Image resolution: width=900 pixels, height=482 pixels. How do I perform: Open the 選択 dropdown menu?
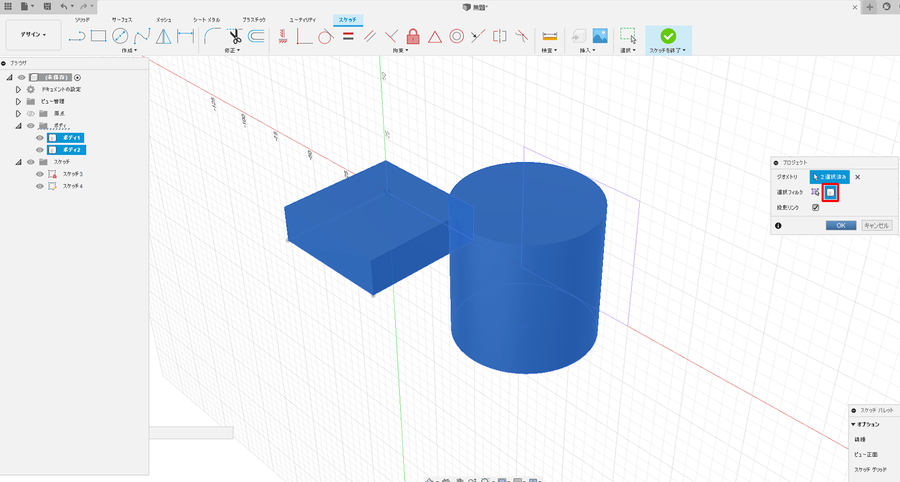(x=628, y=50)
